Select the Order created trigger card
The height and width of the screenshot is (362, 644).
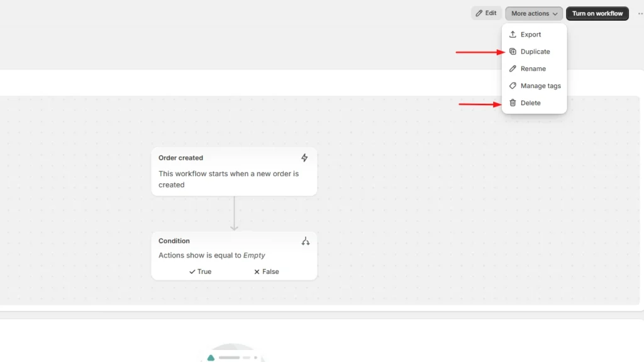pyautogui.click(x=234, y=171)
